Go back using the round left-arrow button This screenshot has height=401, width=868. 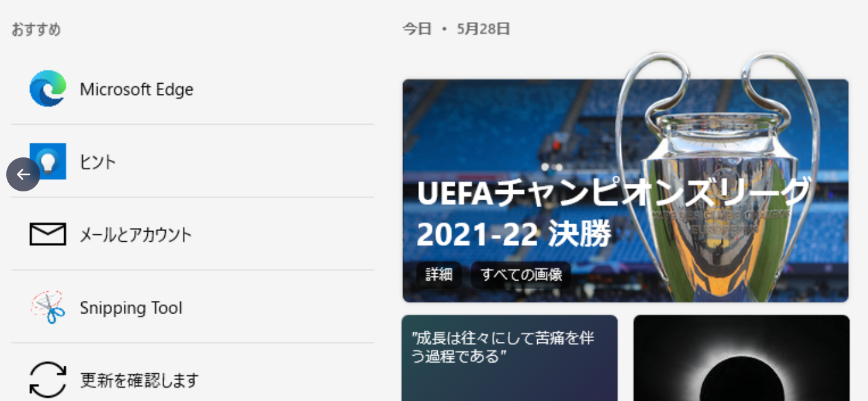click(23, 174)
